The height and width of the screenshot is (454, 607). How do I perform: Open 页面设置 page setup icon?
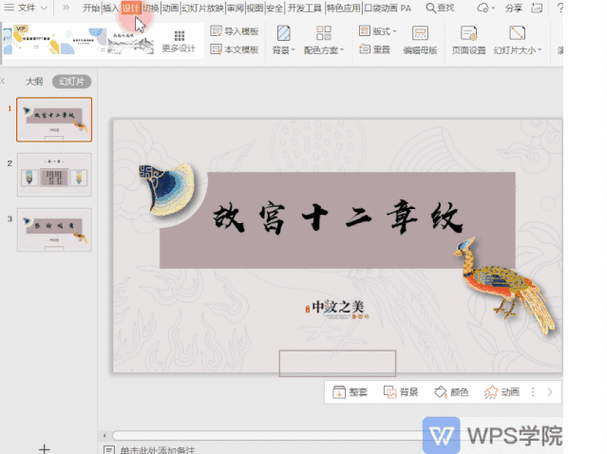coord(468,33)
